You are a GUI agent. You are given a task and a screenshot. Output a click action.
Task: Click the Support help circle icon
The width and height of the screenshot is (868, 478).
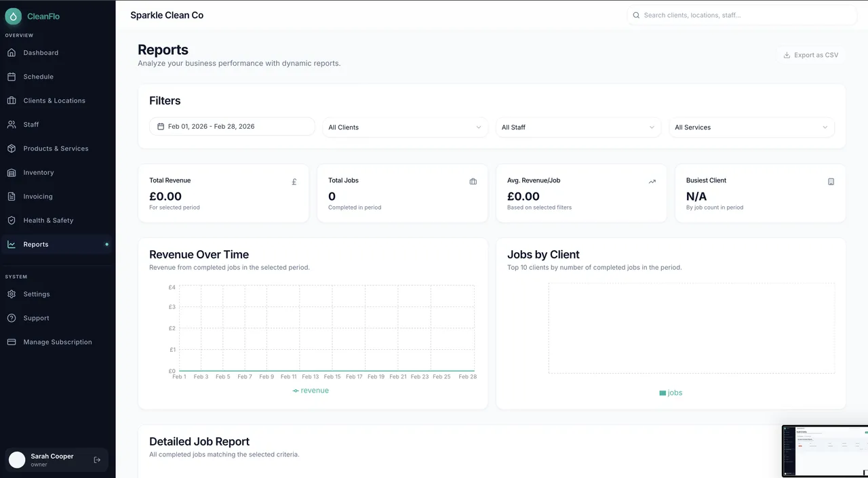point(12,318)
